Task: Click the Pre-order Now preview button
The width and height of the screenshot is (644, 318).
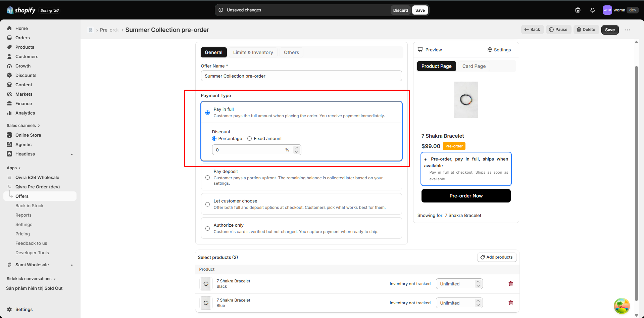Action: click(466, 196)
